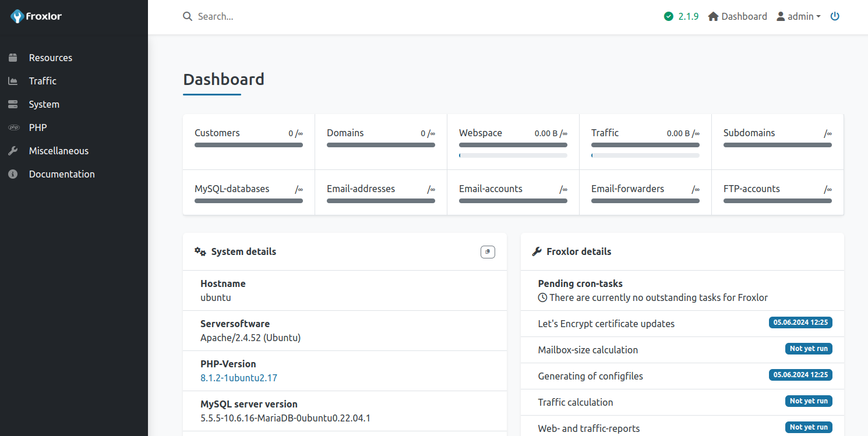Go to Dashboard via the home link
The width and height of the screenshot is (868, 436).
click(x=737, y=16)
